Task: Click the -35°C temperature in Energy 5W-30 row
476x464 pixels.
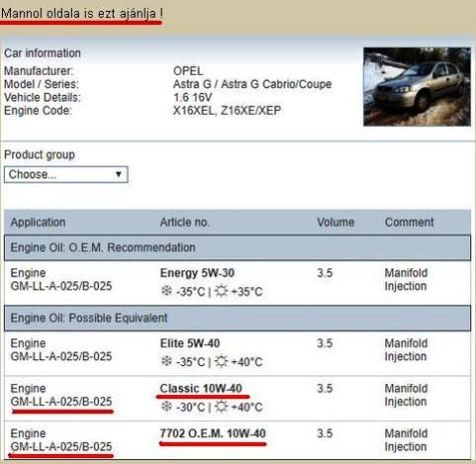Action: pyautogui.click(x=191, y=292)
